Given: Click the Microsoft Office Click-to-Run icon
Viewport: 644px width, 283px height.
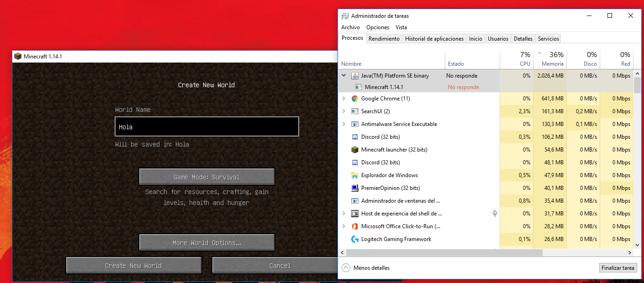Looking at the screenshot, I should [355, 226].
